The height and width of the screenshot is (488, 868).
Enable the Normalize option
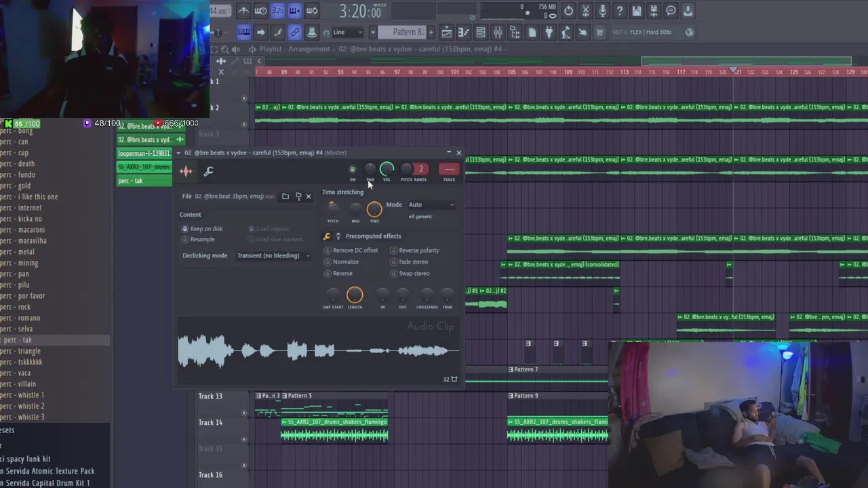pyautogui.click(x=342, y=262)
